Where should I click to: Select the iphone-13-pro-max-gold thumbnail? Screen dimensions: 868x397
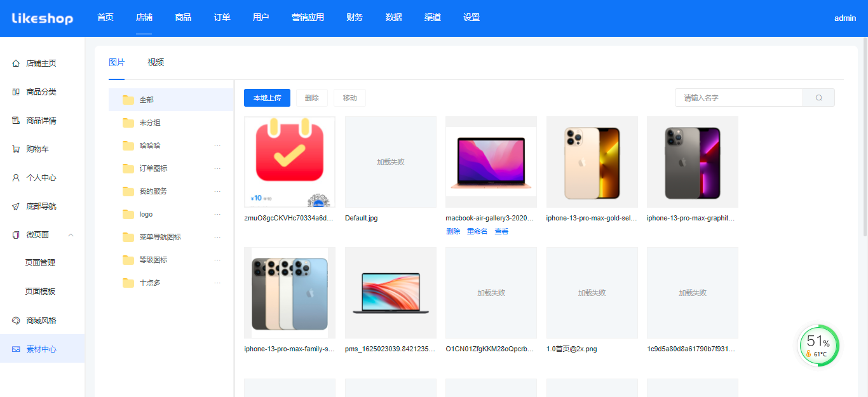(592, 162)
